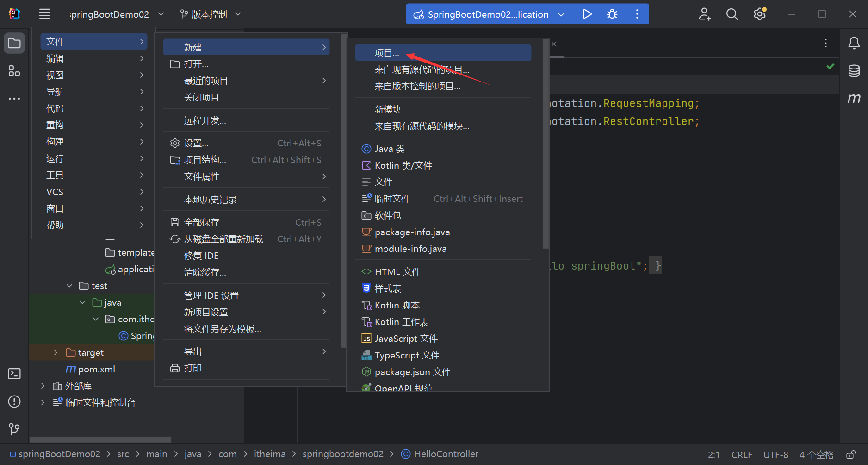Click the green inspection checkmark

(831, 67)
